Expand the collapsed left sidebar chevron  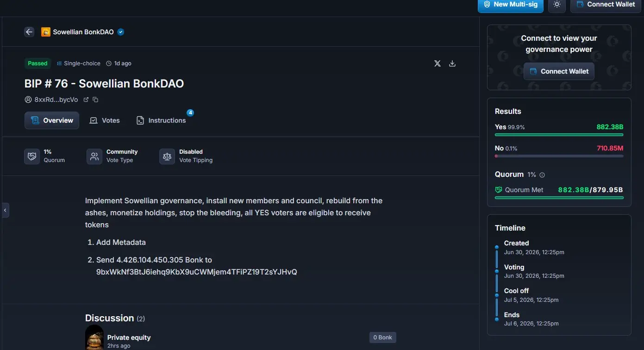(x=5, y=210)
